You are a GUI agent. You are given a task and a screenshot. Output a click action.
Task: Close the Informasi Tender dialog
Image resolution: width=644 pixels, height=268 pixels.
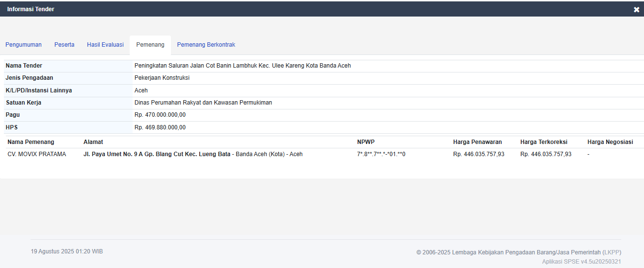636,10
